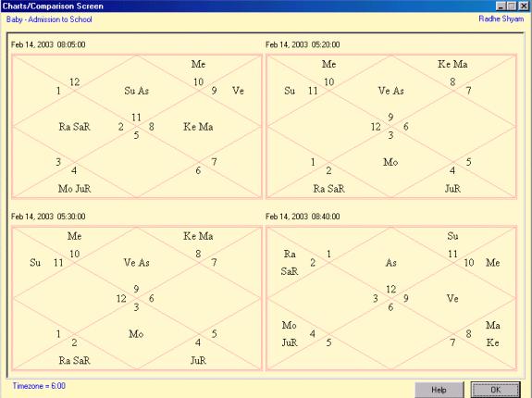
Task: Click the OK button
Action: click(495, 390)
